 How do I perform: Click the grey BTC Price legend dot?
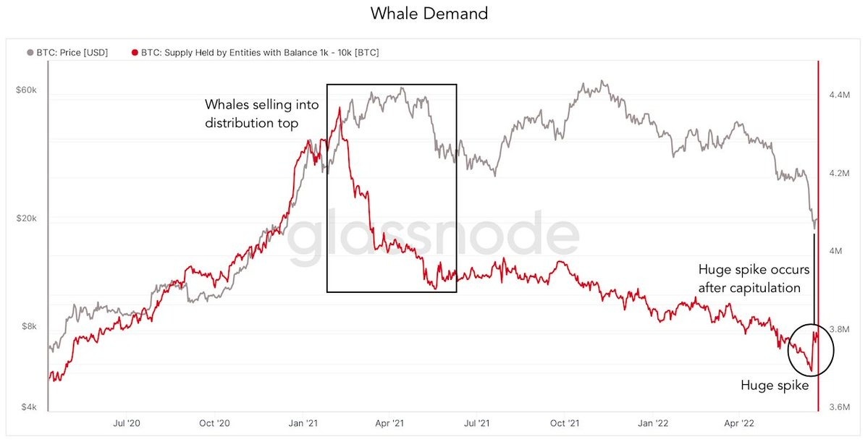tap(30, 52)
